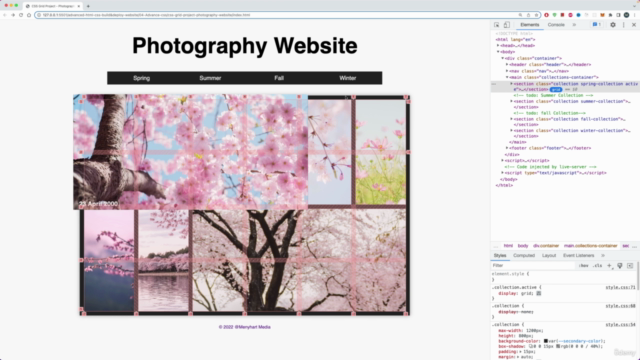Collapse the body node
The height and width of the screenshot is (360, 640).
pos(498,52)
